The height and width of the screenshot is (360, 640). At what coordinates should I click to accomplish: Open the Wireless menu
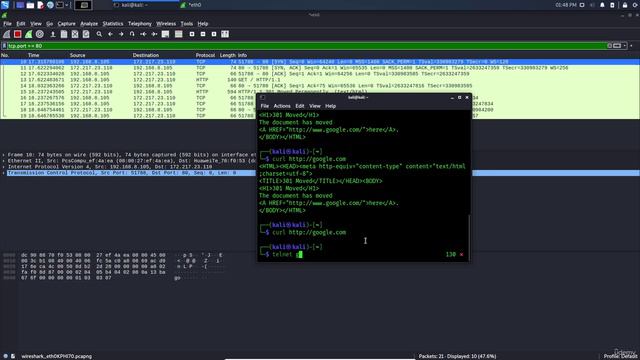pyautogui.click(x=166, y=24)
